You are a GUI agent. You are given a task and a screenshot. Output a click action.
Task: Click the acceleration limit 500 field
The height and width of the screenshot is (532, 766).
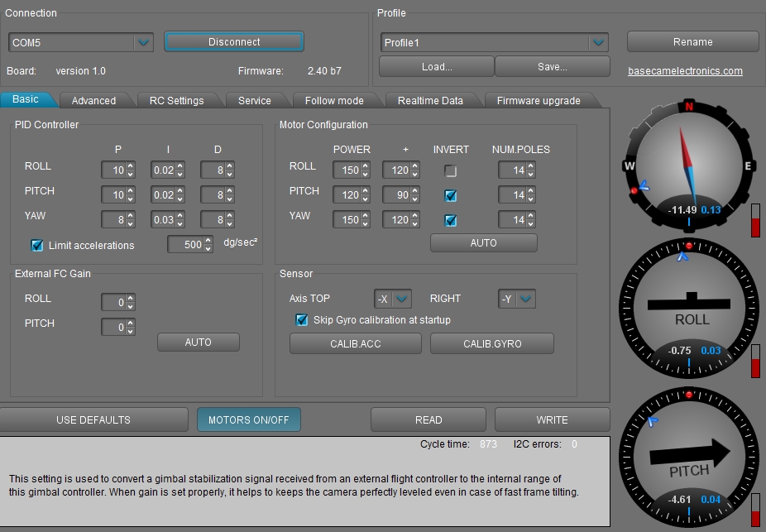185,245
